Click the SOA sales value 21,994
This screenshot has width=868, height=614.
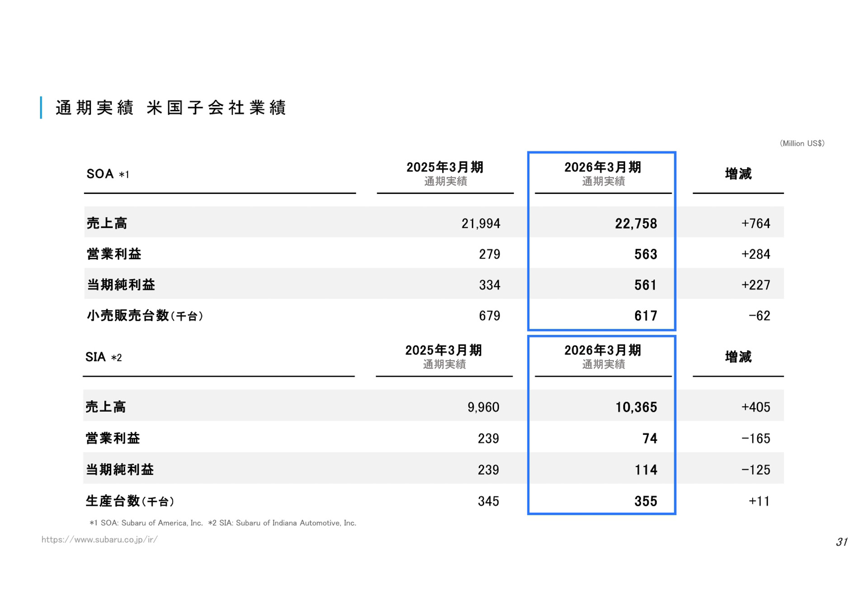(481, 223)
